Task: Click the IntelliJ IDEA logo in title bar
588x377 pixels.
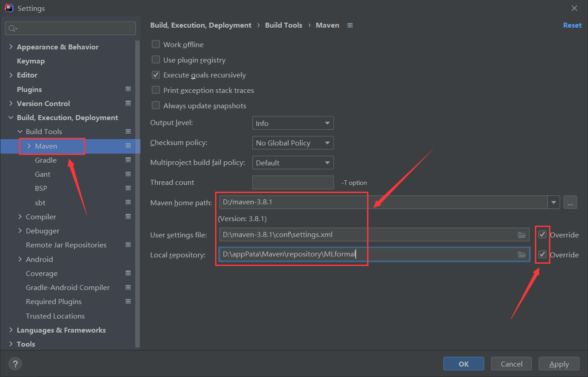Action: (x=9, y=8)
